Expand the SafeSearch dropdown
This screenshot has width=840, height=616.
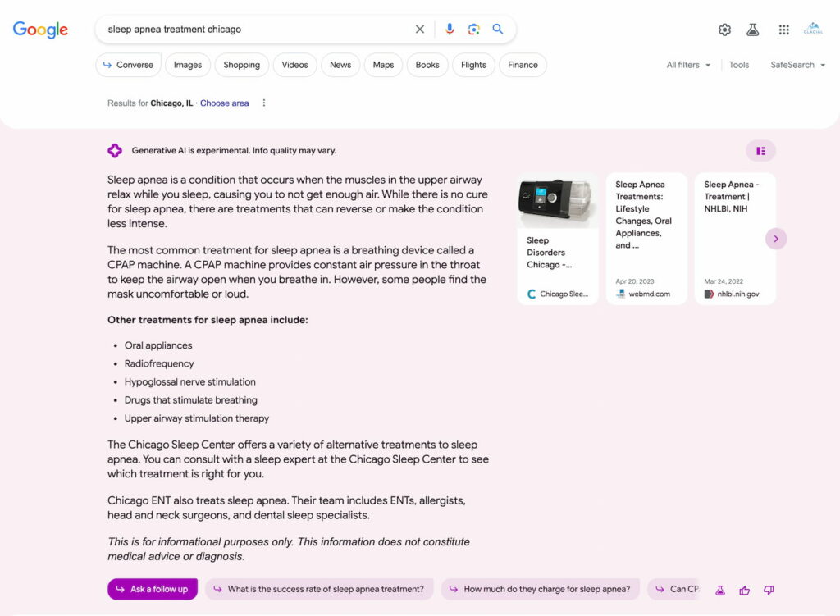coord(797,65)
